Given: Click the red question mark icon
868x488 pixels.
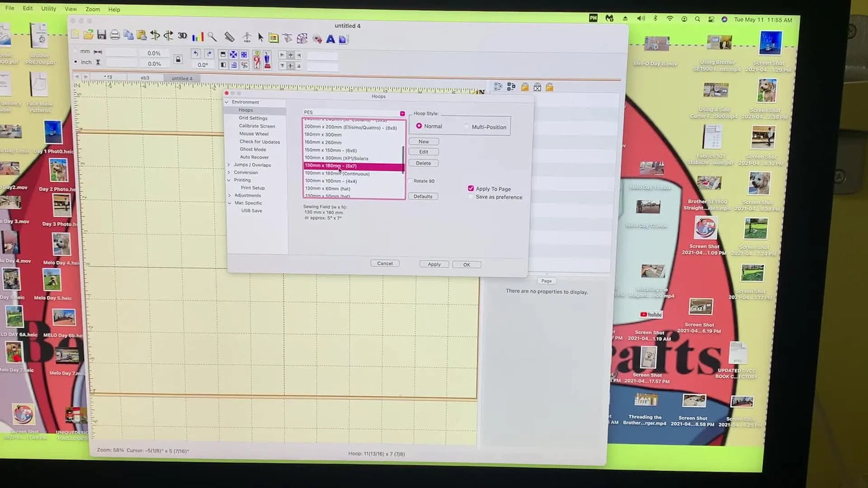Looking at the screenshot, I should click(256, 60).
